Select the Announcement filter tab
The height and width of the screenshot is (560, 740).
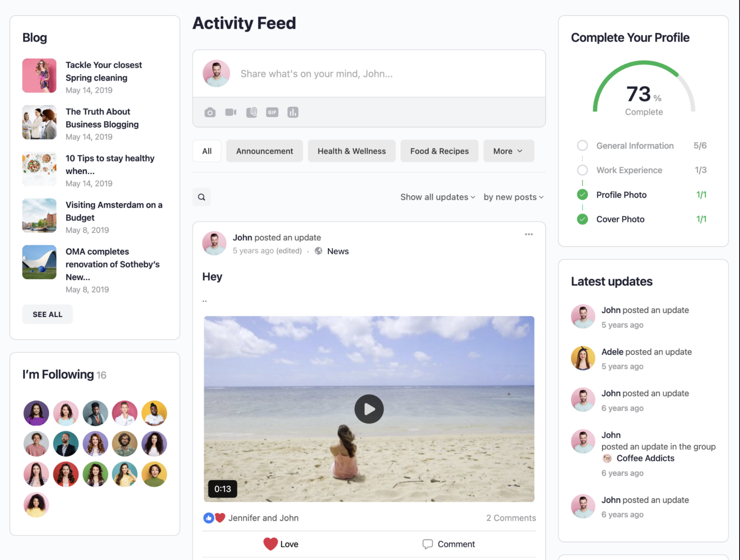point(264,151)
